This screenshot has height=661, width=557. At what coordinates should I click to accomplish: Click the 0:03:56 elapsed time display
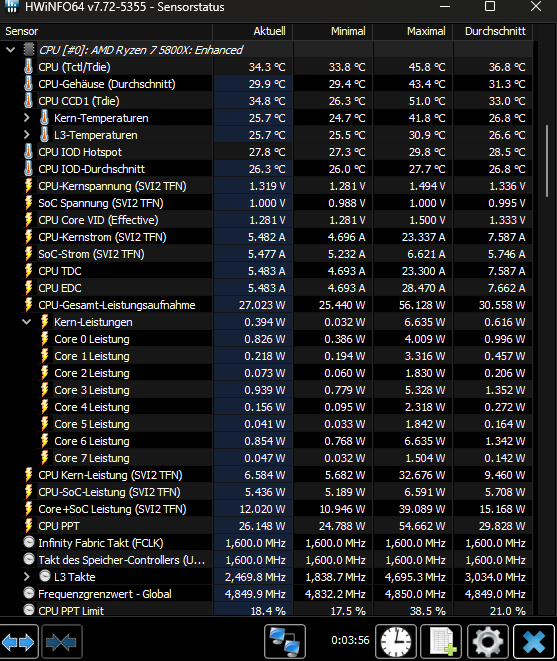point(350,640)
